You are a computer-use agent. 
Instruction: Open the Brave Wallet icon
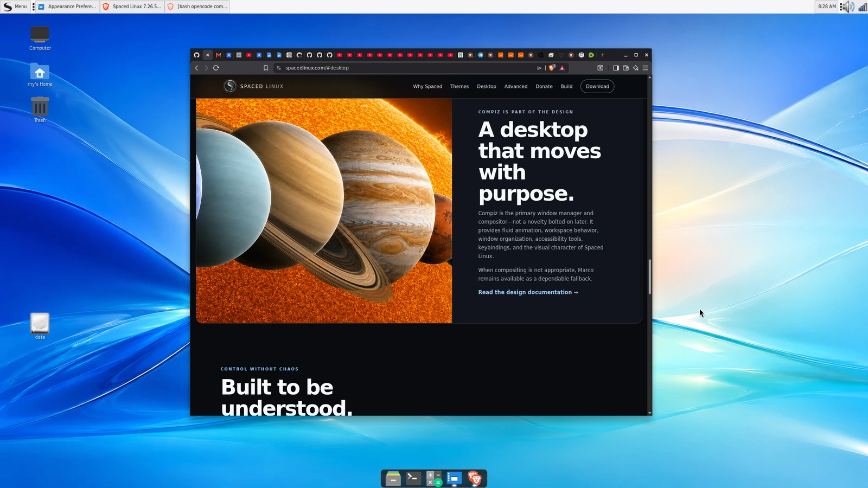pyautogui.click(x=626, y=68)
